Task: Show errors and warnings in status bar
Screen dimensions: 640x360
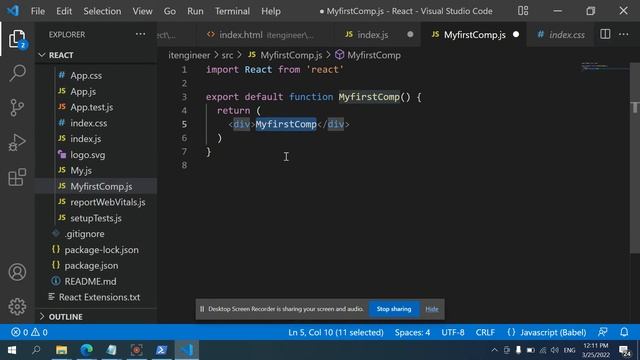Action: [x=29, y=332]
